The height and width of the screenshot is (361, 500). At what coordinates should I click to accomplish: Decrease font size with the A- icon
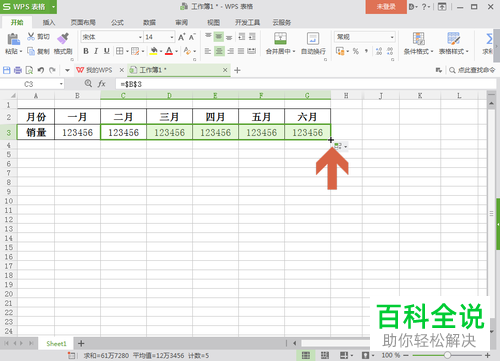pos(192,37)
